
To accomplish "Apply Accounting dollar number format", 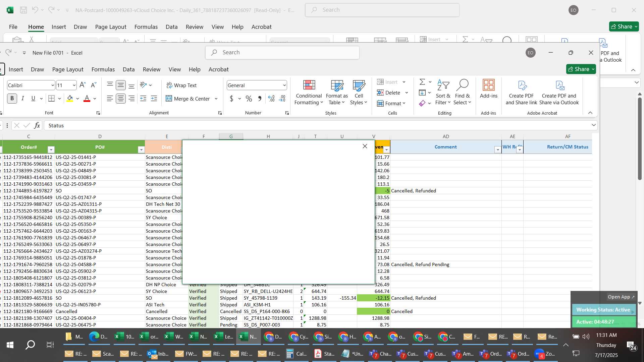I will pos(231,99).
